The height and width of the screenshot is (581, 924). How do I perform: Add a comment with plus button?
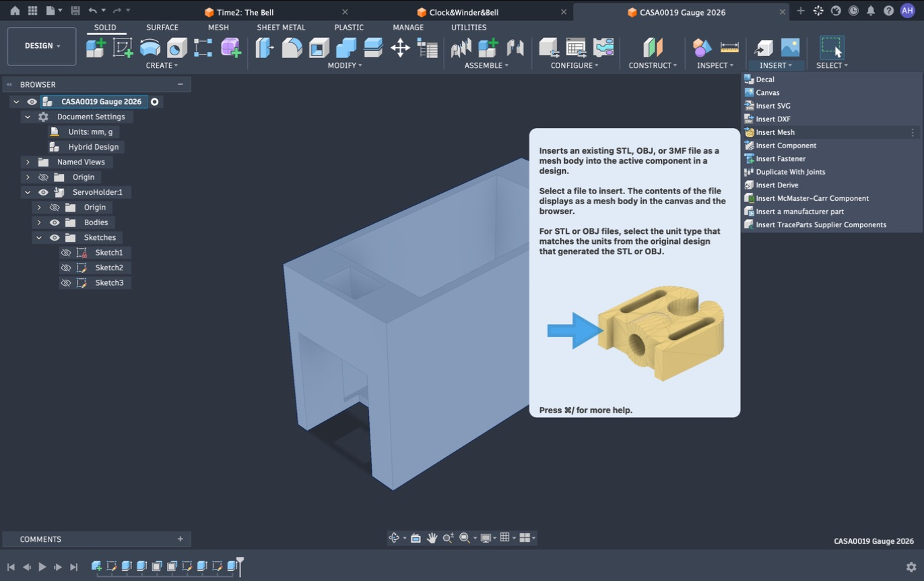[x=180, y=539]
